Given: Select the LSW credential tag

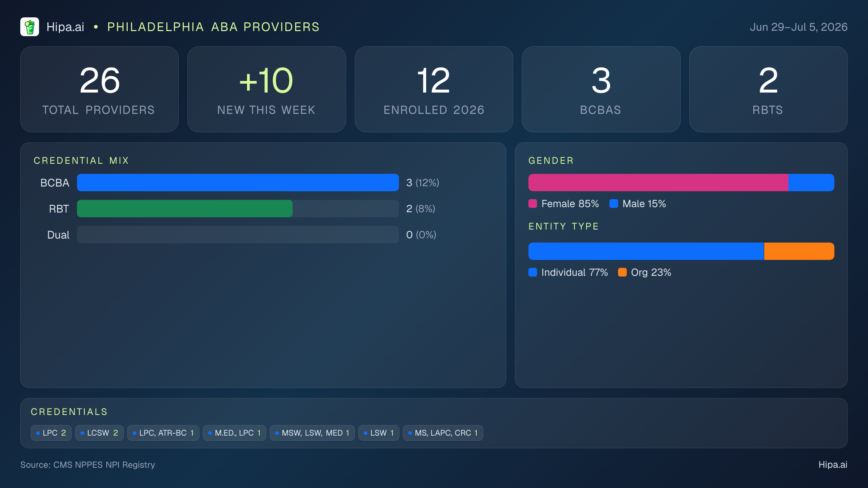Looking at the screenshot, I should coord(379,433).
